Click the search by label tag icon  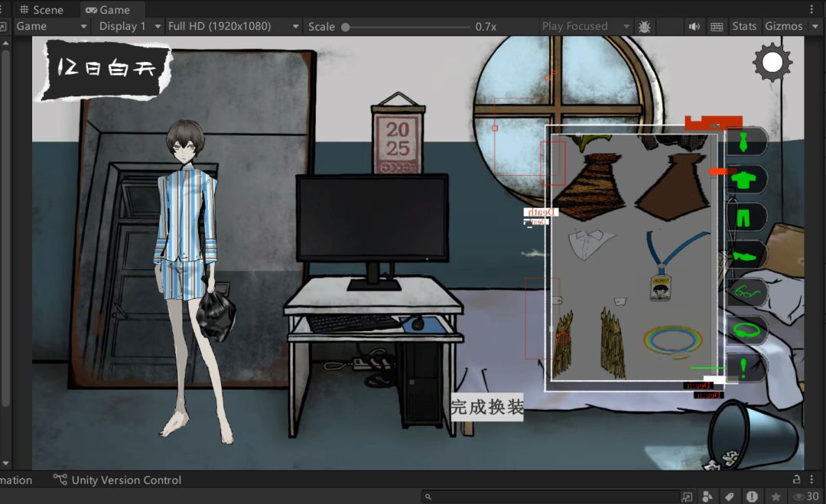(x=730, y=496)
